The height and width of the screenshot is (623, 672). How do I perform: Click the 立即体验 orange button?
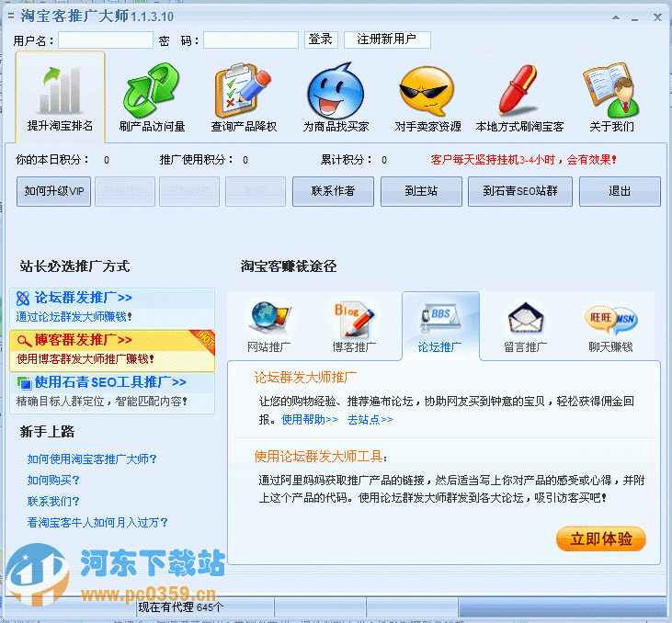[x=601, y=538]
